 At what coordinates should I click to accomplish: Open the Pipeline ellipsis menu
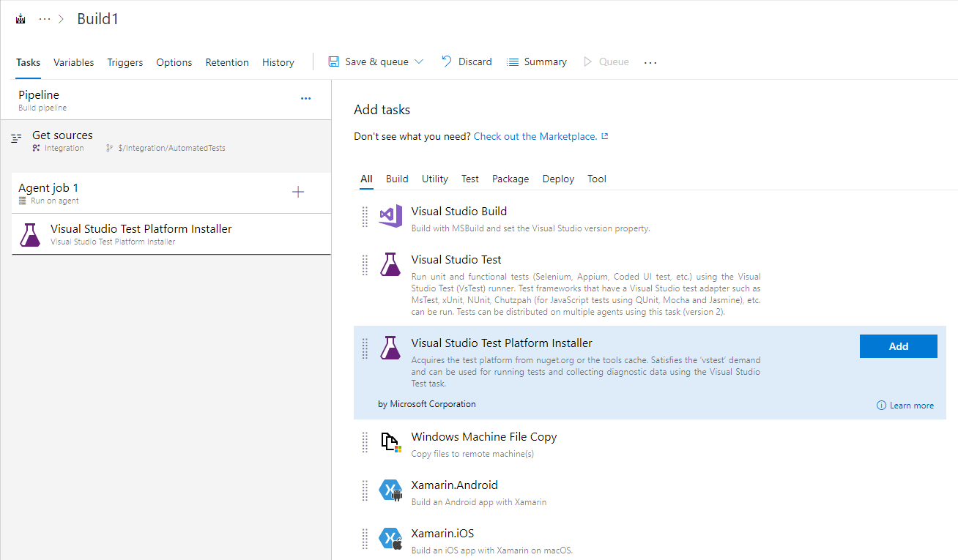coord(305,98)
